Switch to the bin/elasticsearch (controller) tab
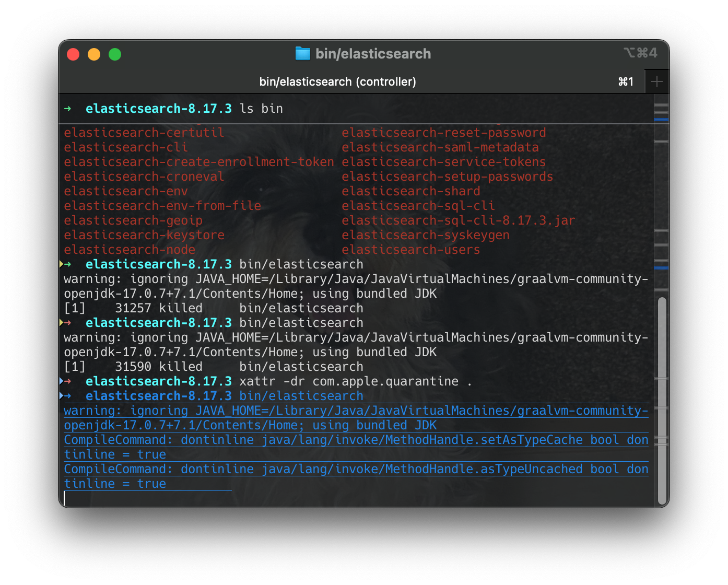The width and height of the screenshot is (728, 585). tap(338, 81)
